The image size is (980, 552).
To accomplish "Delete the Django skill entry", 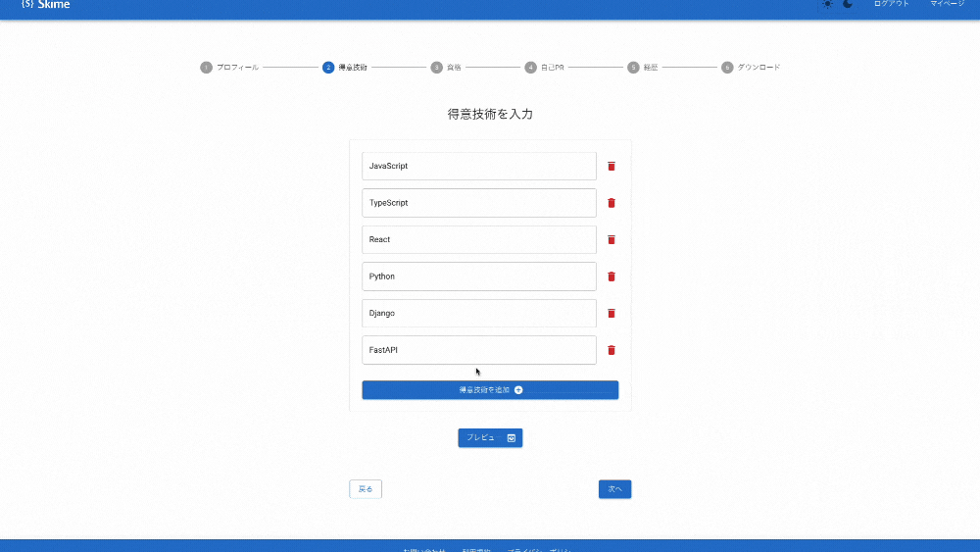I will click(612, 313).
